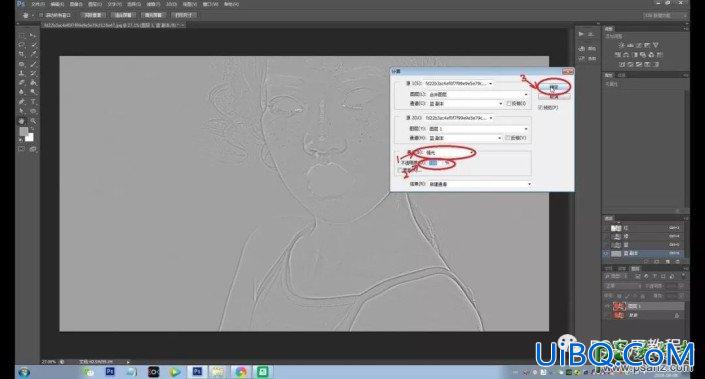Open Source 1 channel dropdown
The image size is (705, 379).
coord(465,103)
